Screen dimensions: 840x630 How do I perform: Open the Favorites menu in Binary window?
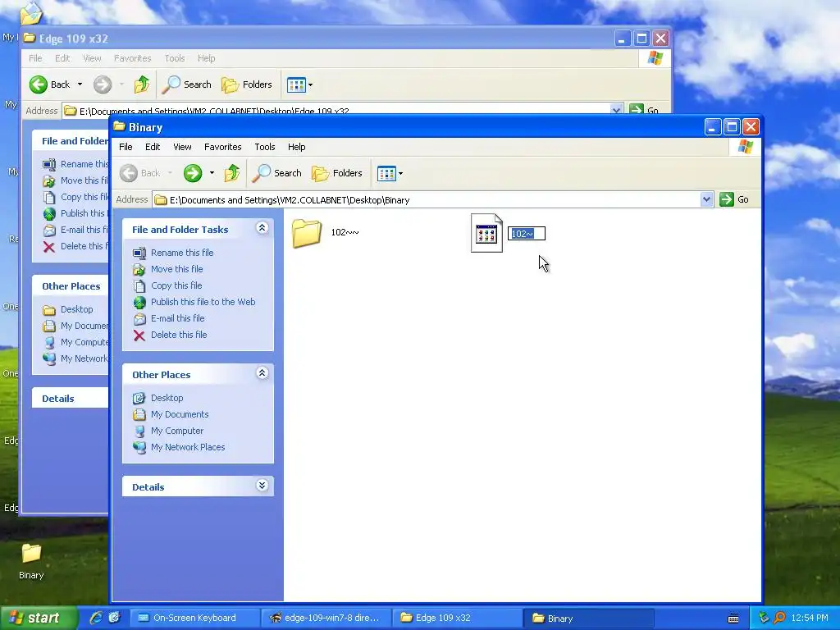[223, 147]
